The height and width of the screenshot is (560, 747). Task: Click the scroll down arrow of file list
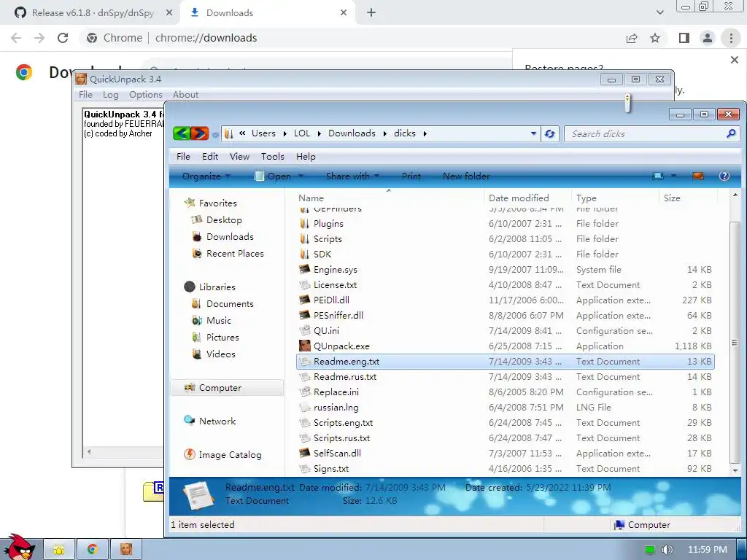735,470
